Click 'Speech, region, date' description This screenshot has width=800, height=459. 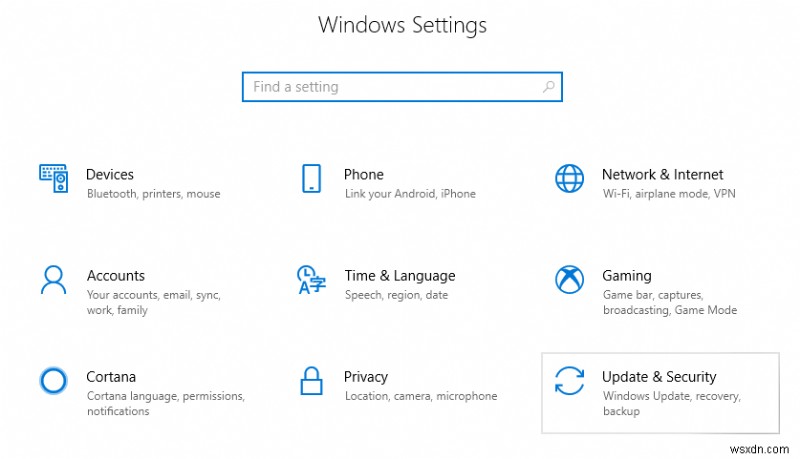pyautogui.click(x=396, y=295)
